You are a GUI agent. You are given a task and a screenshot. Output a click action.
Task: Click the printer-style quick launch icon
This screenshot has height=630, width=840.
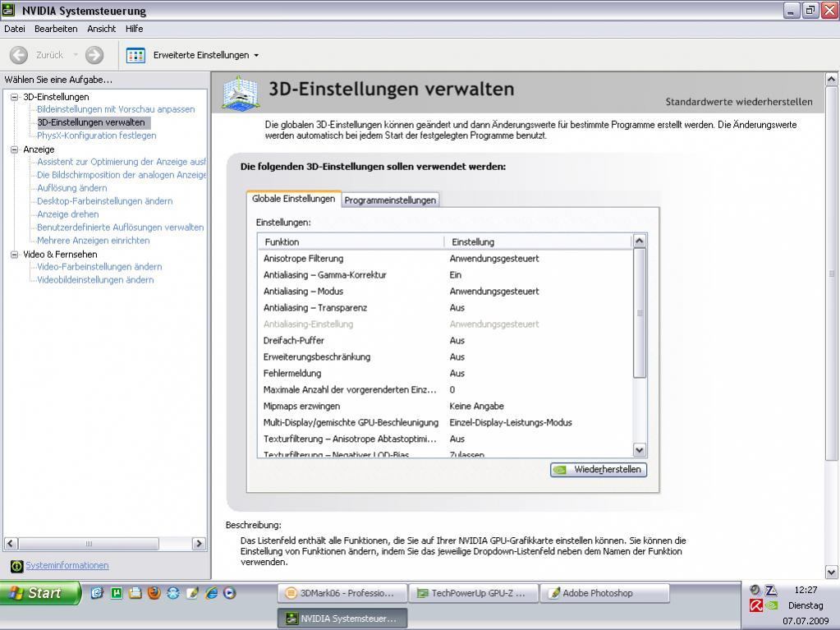pos(135,593)
